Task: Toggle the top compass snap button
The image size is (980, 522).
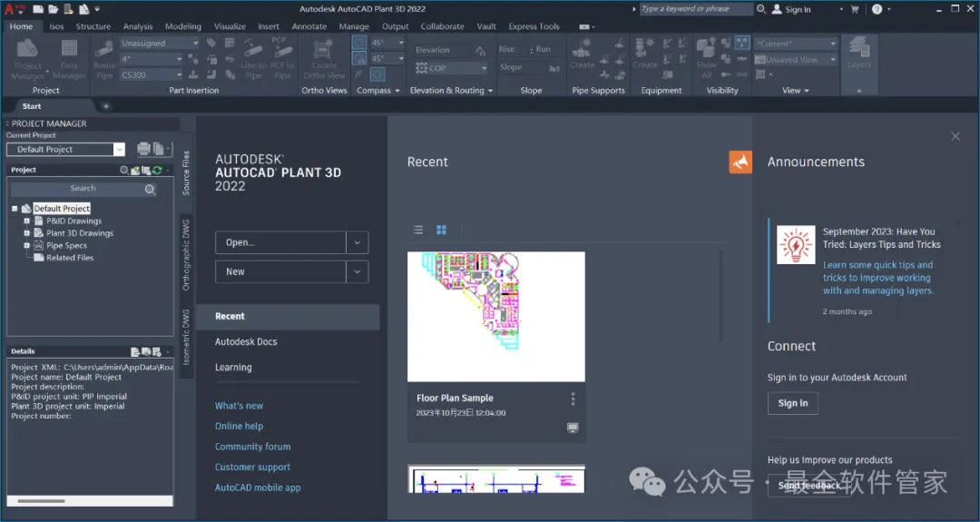Action: pyautogui.click(x=359, y=43)
